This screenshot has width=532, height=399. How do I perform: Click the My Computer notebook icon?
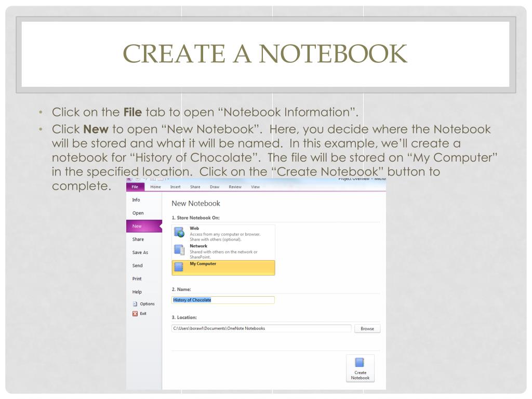point(179,267)
